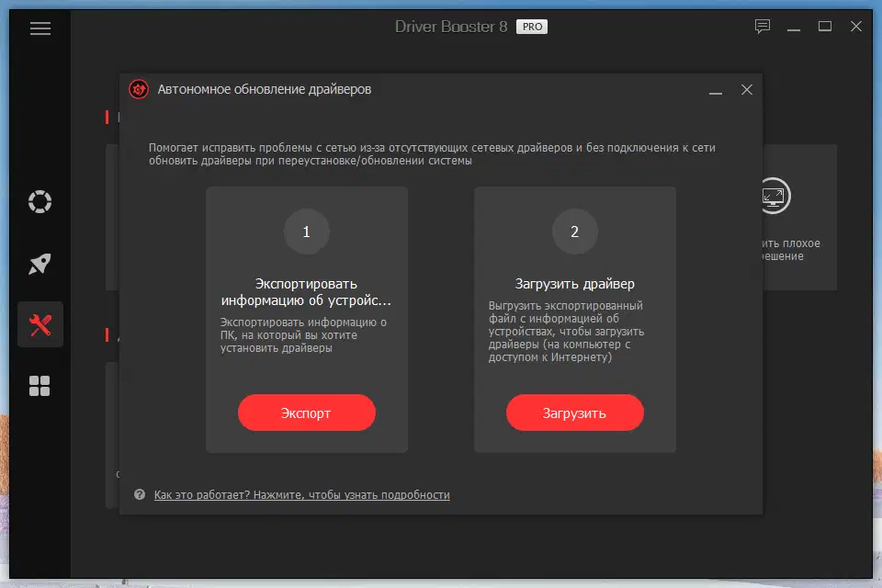Click the step 2 number circle
The width and height of the screenshot is (882, 588).
tap(575, 232)
